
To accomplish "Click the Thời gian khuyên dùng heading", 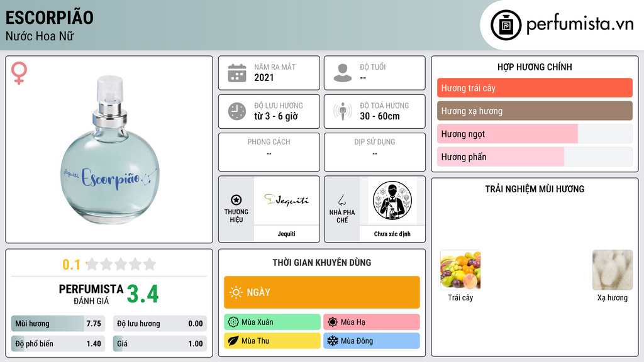I will point(322,263).
